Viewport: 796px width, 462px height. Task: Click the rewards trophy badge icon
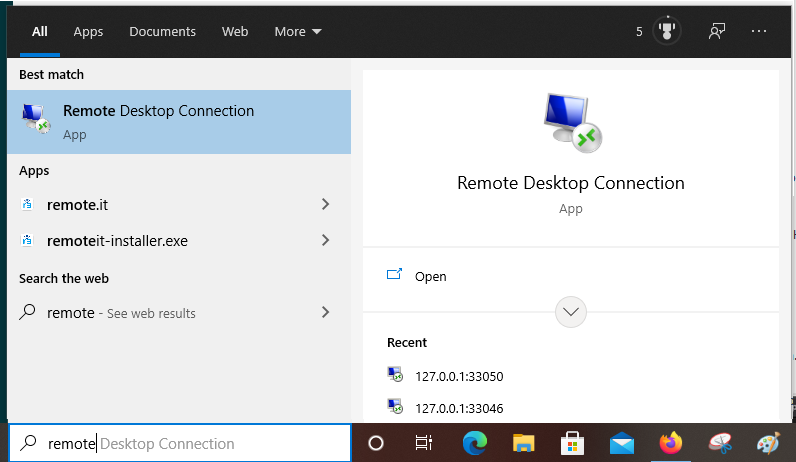(667, 30)
